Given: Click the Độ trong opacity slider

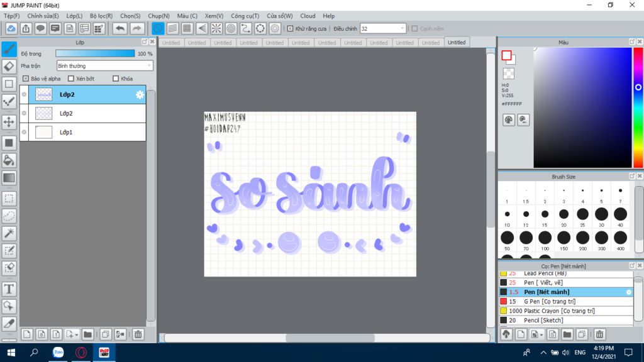Looking at the screenshot, I should tap(95, 54).
